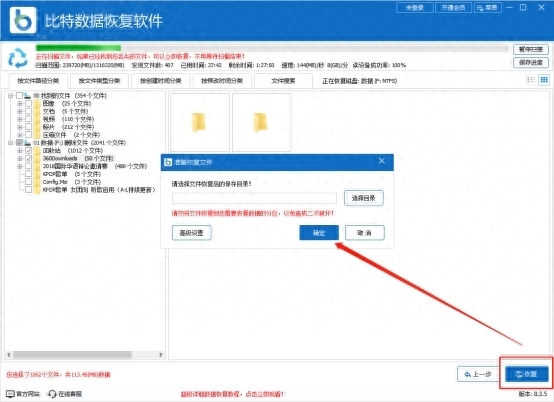Check the 图像 folder checkbox
Screen dimensions: 554x402
point(28,104)
